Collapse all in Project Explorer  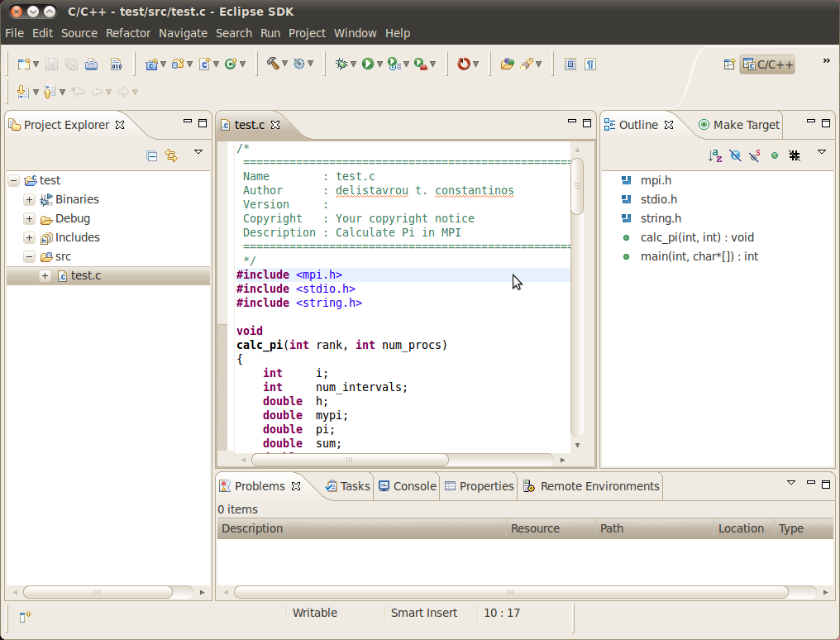click(152, 155)
